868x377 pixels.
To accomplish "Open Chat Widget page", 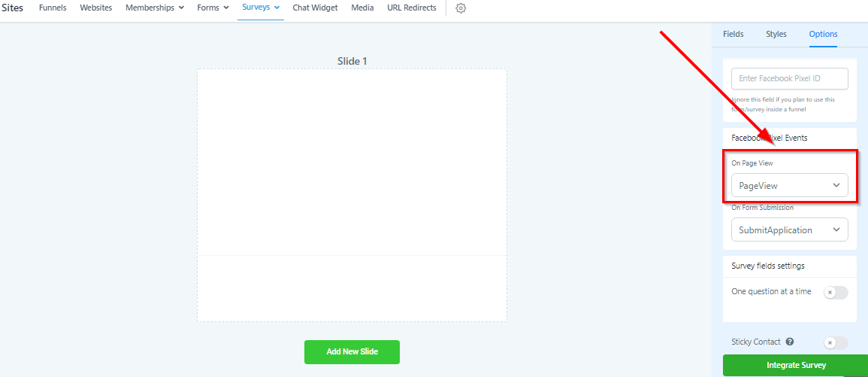I will (x=315, y=8).
